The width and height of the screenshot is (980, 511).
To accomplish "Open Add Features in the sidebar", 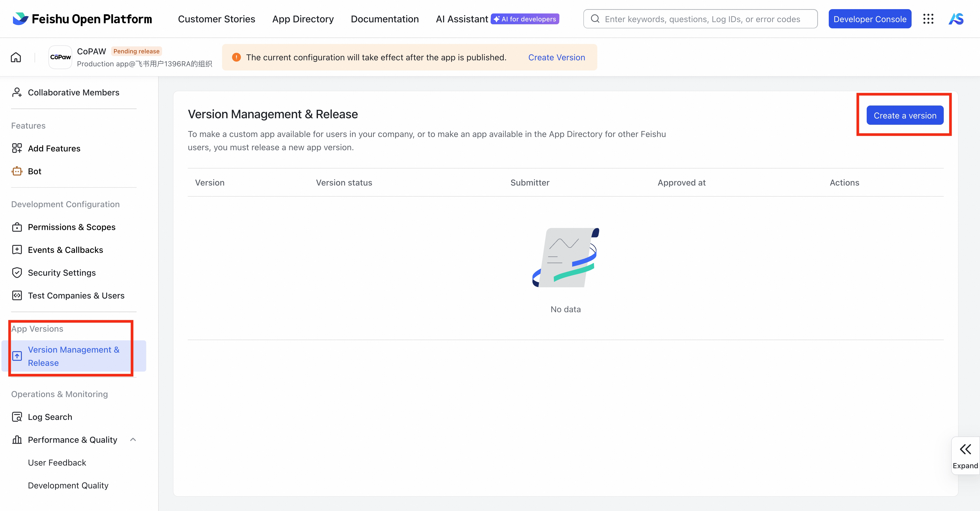I will pyautogui.click(x=54, y=149).
